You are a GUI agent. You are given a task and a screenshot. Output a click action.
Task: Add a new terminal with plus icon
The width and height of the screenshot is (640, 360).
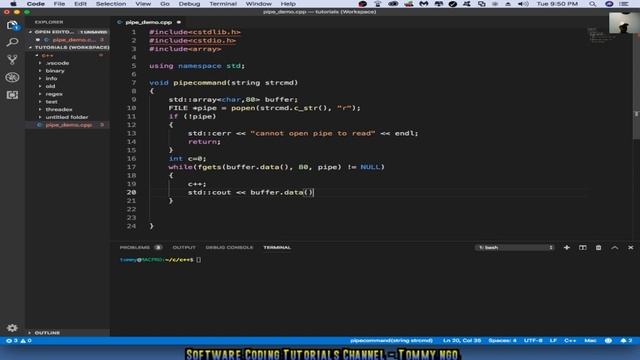567,247
